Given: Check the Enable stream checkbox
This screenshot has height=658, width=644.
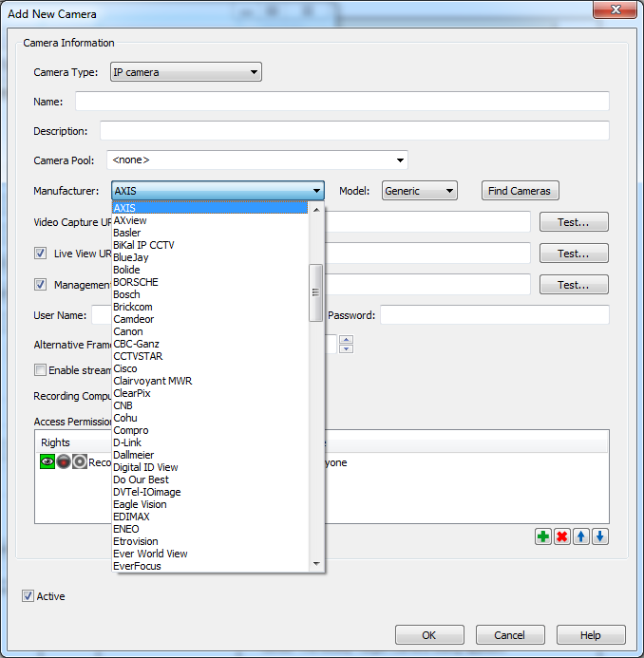Looking at the screenshot, I should [40, 369].
